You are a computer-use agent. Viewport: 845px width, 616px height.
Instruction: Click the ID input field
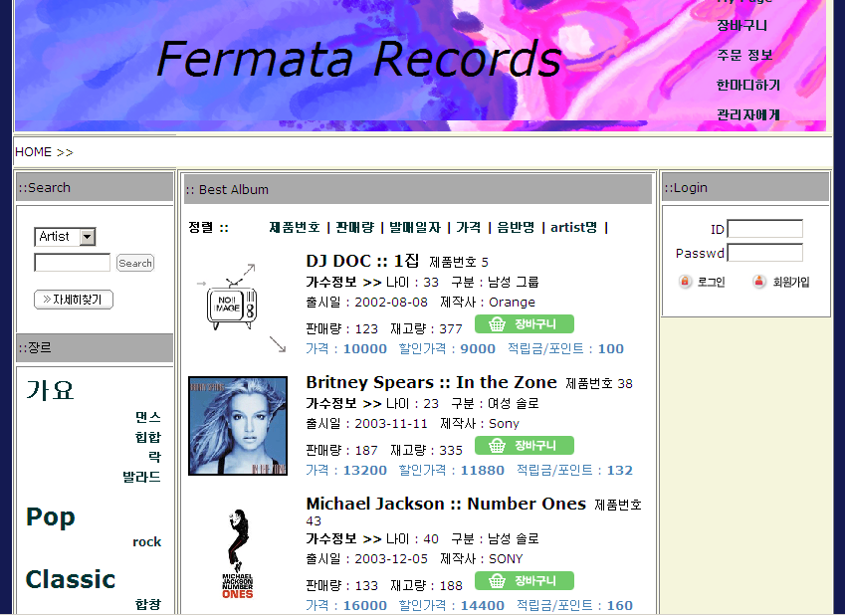764,229
